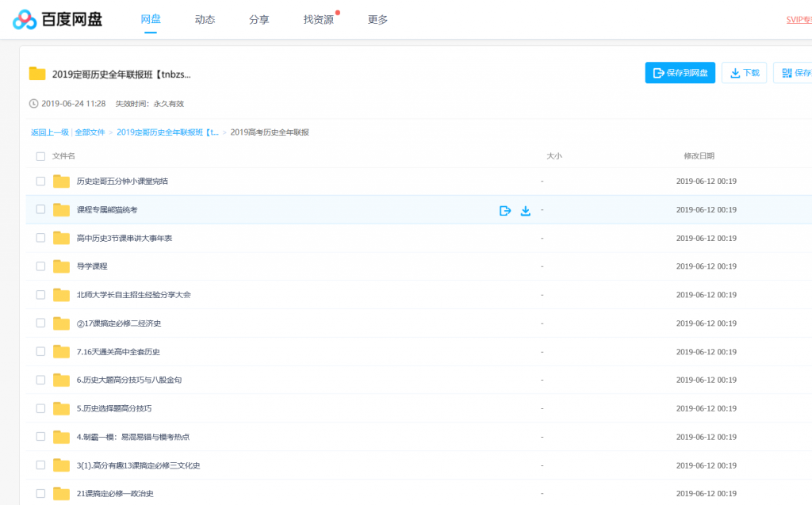
Task: Open the 历史定哥五分钟小课堂完结 folder icon
Action: [62, 182]
